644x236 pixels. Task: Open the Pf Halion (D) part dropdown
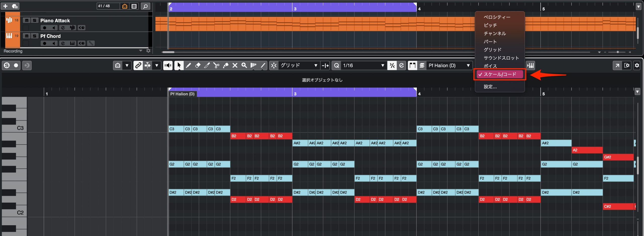(x=449, y=66)
